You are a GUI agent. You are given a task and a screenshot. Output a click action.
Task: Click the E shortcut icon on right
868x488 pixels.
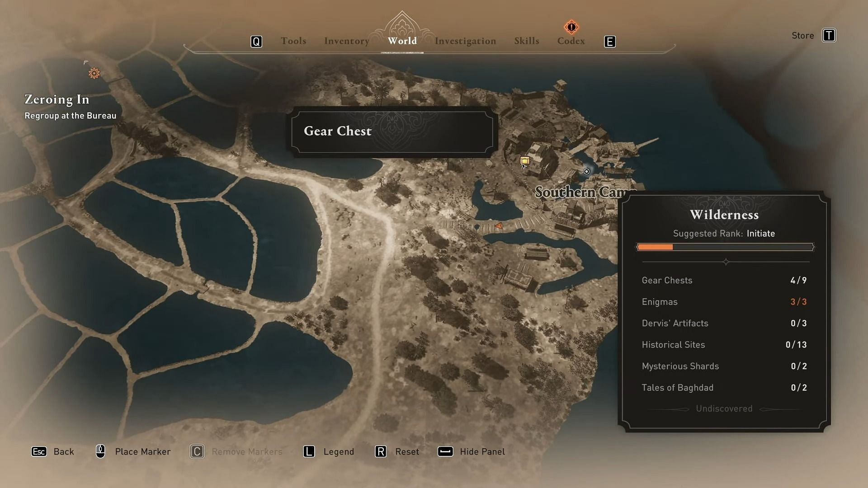point(610,41)
